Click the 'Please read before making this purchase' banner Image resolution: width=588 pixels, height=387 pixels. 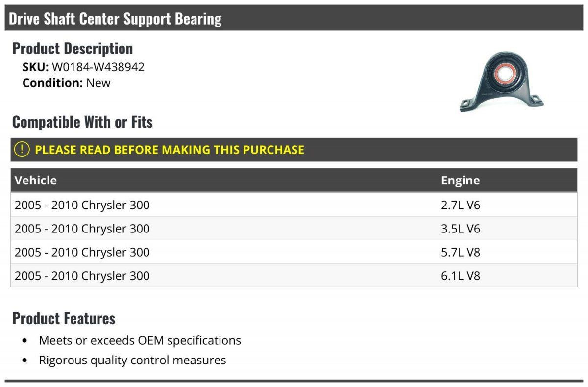(x=170, y=150)
